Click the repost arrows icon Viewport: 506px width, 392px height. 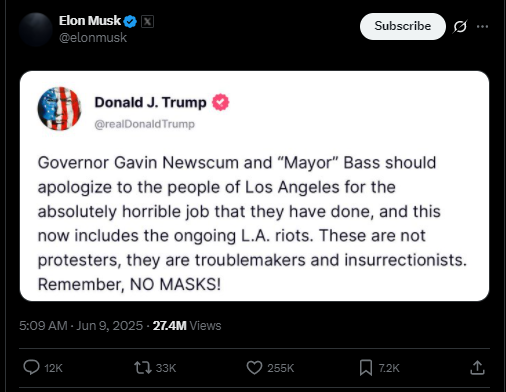(x=143, y=368)
